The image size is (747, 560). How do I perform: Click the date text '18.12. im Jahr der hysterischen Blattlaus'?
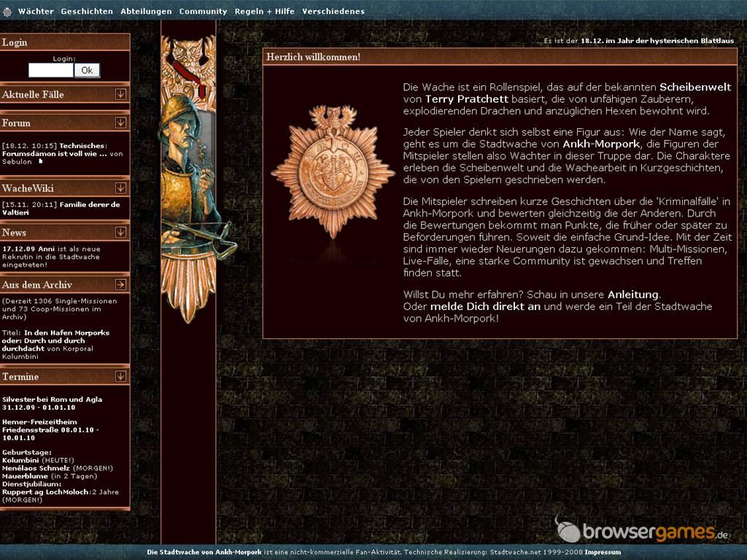(x=657, y=41)
